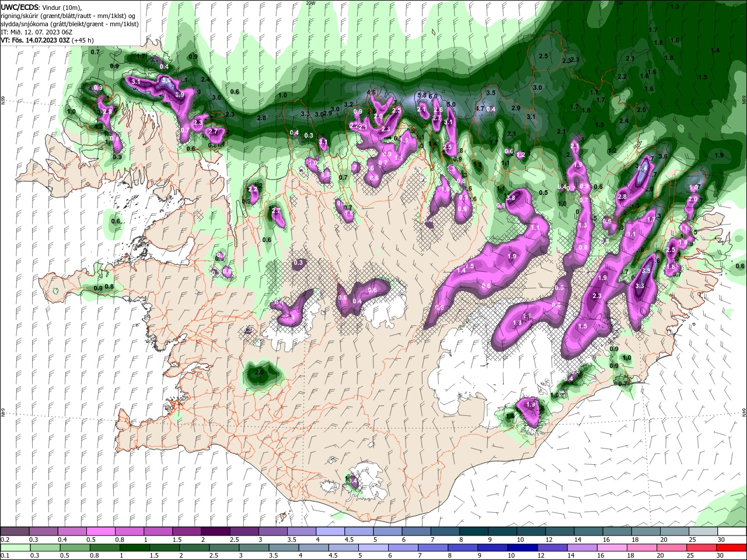747x560 pixels.
Task: Pick the hot pink swatch at 20 in rain scale
Action: tap(671, 548)
